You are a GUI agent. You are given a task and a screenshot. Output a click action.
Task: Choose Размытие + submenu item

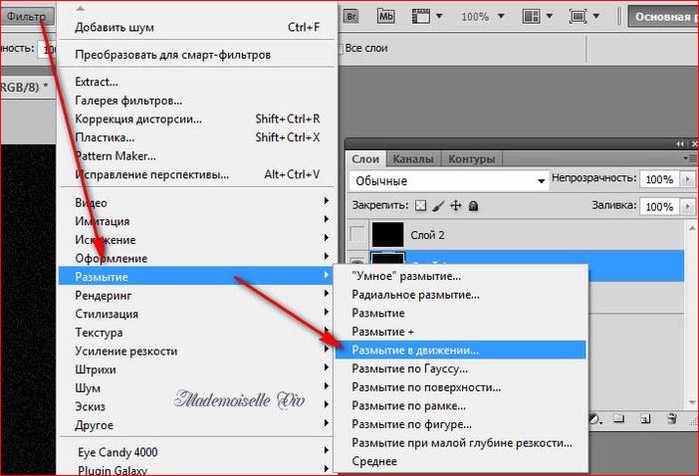pyautogui.click(x=461, y=332)
